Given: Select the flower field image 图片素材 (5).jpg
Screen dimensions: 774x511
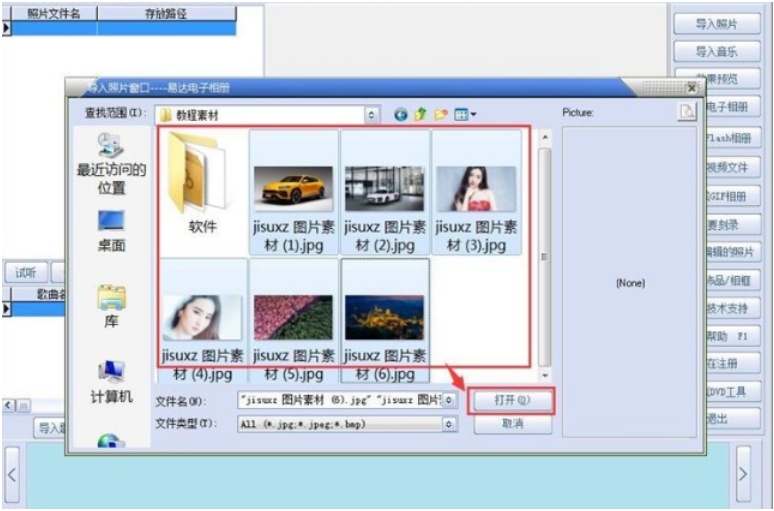Looking at the screenshot, I should point(293,321).
